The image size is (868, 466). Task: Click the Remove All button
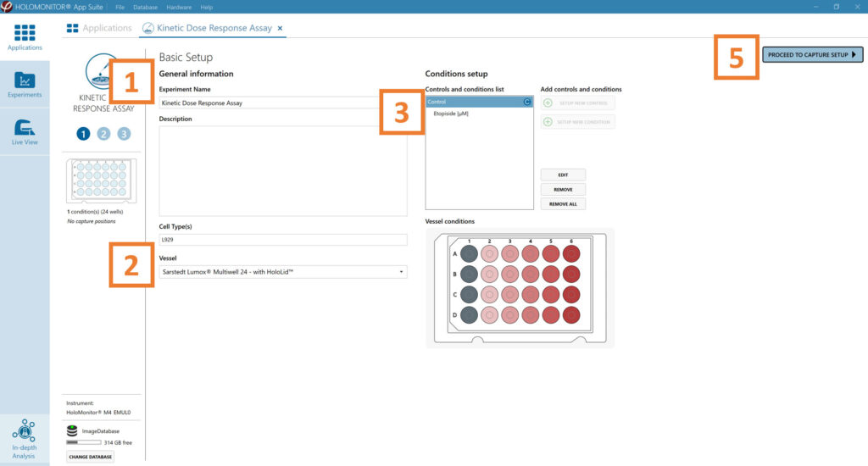coord(563,204)
